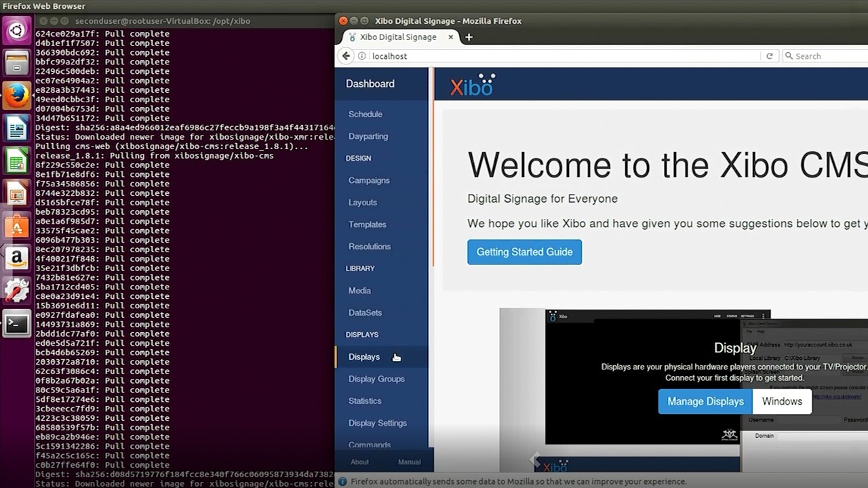Click Firefox back arrow button
868x488 pixels.
click(x=346, y=56)
